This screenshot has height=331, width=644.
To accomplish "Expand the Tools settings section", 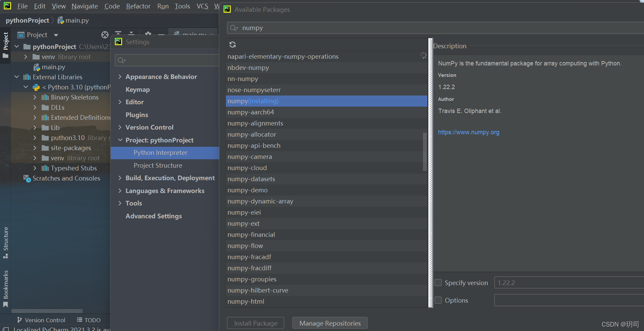I will click(120, 203).
